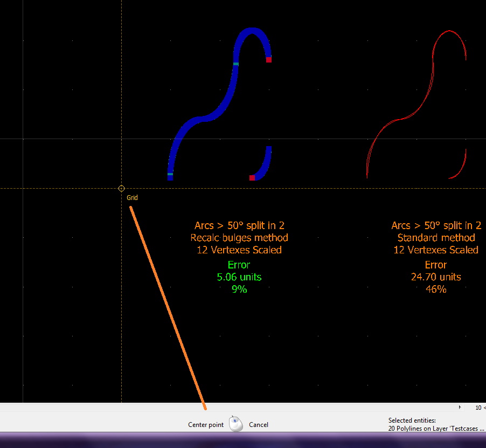Click the yellow 'Grid' snap label

coord(132,198)
